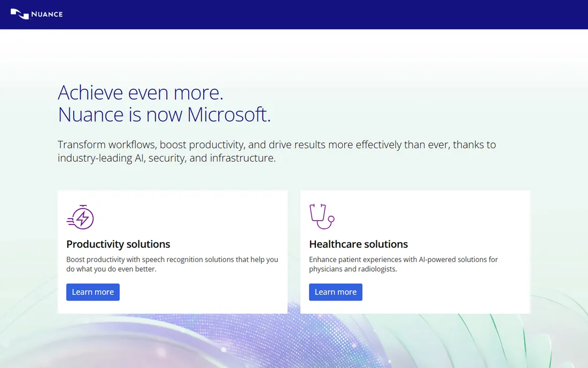The width and height of the screenshot is (588, 368).
Task: Click the Nuance logo in header
Action: pos(36,14)
